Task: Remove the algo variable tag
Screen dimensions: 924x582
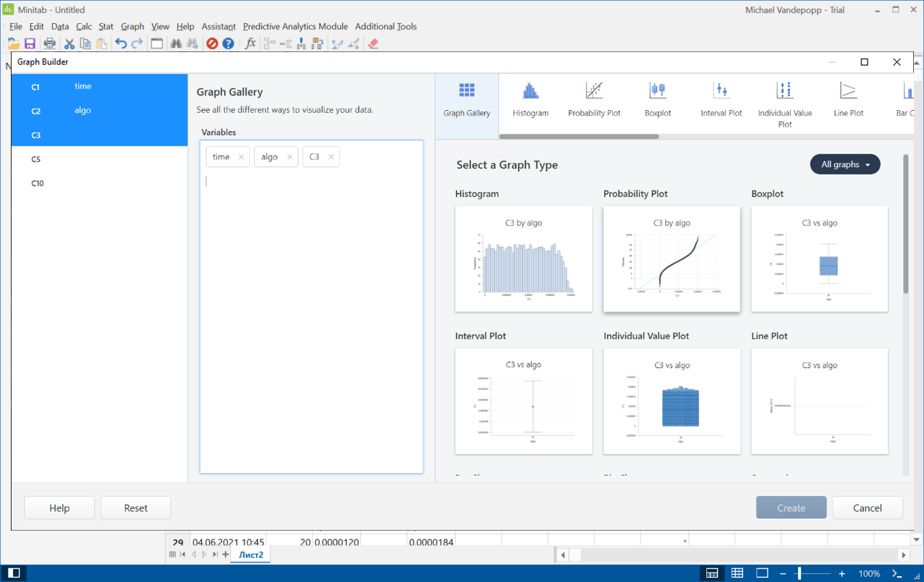Action: 289,157
